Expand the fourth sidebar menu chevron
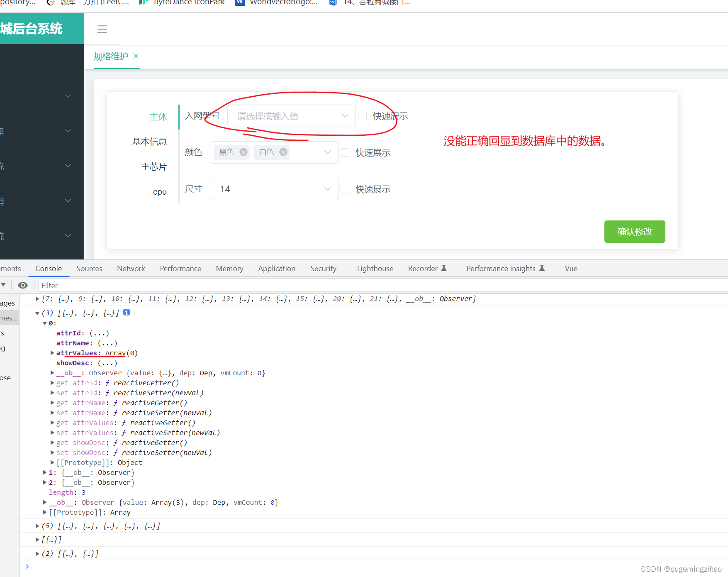Screen dimensions: 728x577 pyautogui.click(x=68, y=200)
